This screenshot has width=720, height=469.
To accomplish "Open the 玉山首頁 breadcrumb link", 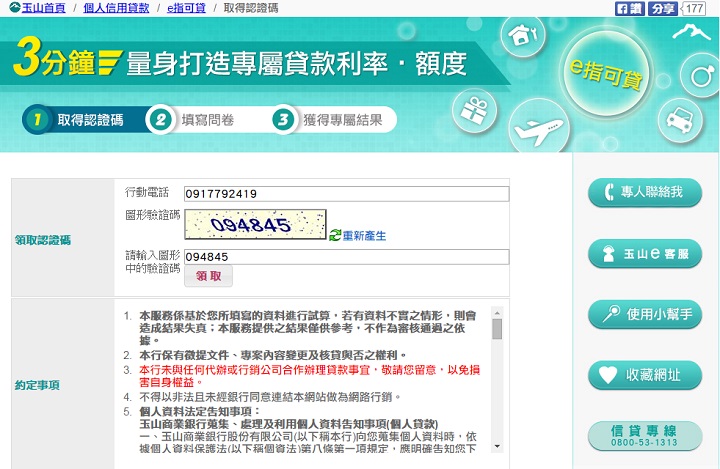I will 44,8.
